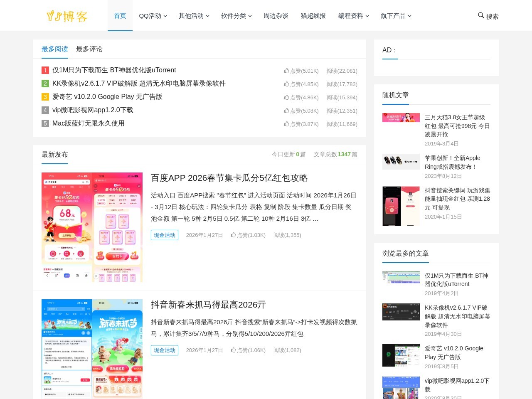
Task: Open 抖音搜索关键词 玩游戏集能量 article link
Action: [457, 199]
